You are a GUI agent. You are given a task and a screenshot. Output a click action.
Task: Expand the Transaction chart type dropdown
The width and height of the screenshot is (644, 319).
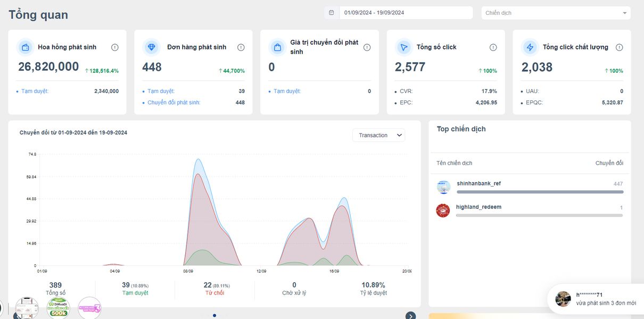[378, 135]
